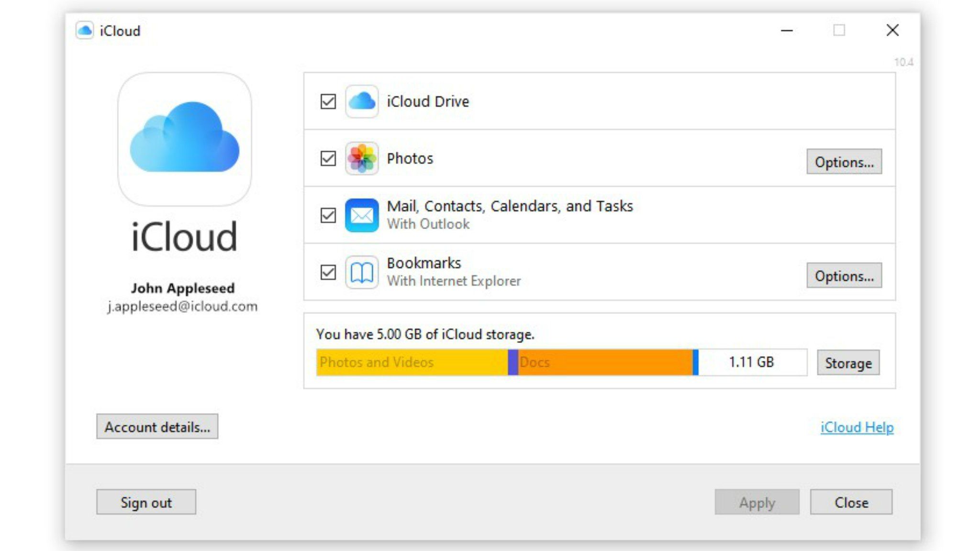The width and height of the screenshot is (980, 551).
Task: Disable Mail, Contacts, Calendars, and Tasks checkbox
Action: 328,215
